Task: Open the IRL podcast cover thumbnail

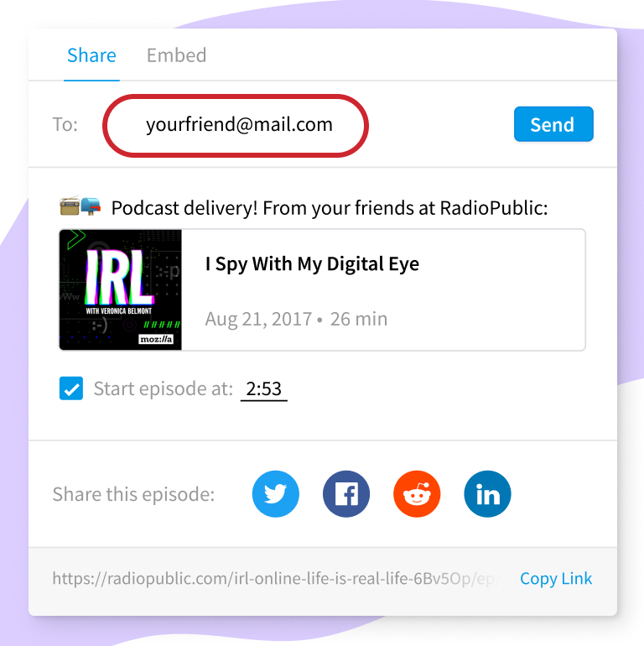Action: (x=121, y=289)
